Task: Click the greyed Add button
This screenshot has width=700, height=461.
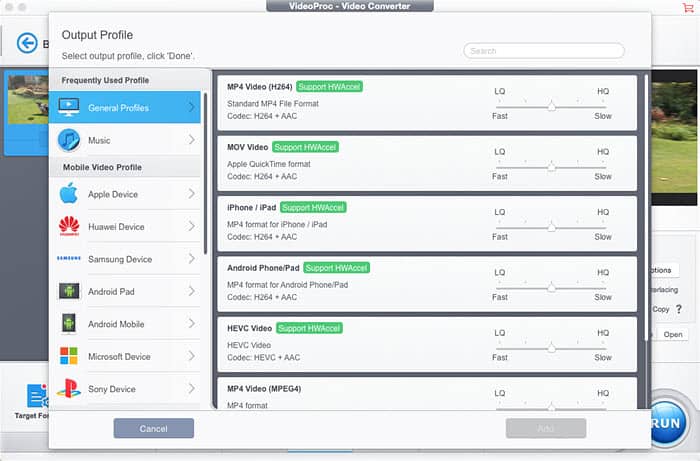Action: 546,428
